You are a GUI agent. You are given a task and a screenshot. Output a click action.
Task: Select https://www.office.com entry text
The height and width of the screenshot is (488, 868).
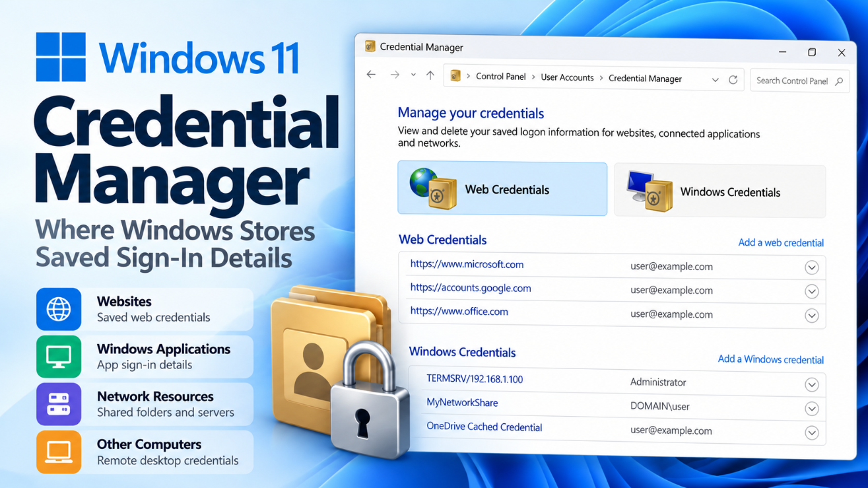click(x=459, y=311)
